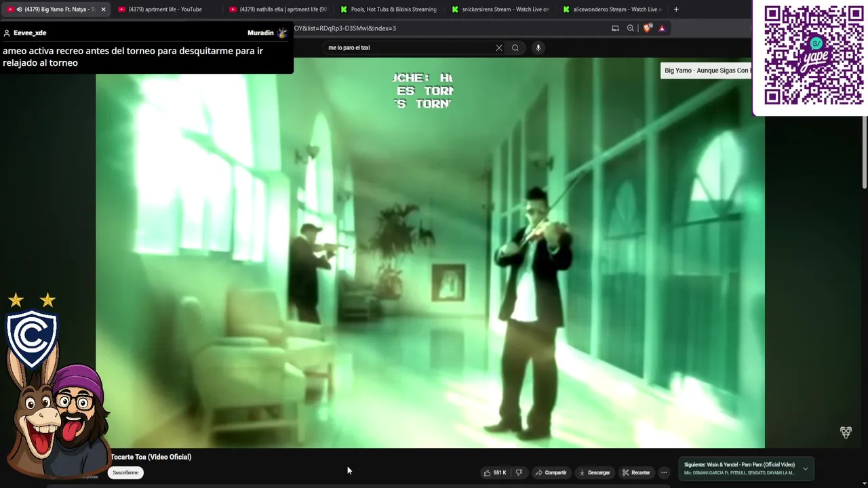Open the Brave Shields lion icon
The height and width of the screenshot is (488, 868).
[647, 28]
